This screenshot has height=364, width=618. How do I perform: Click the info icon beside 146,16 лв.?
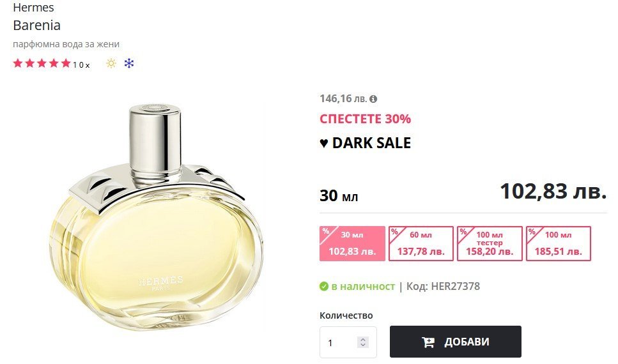(x=373, y=99)
